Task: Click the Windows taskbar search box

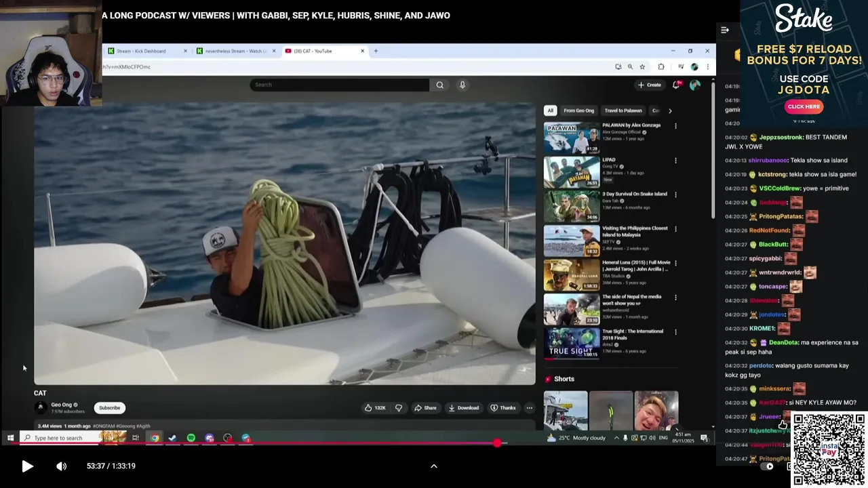Action: pyautogui.click(x=73, y=438)
